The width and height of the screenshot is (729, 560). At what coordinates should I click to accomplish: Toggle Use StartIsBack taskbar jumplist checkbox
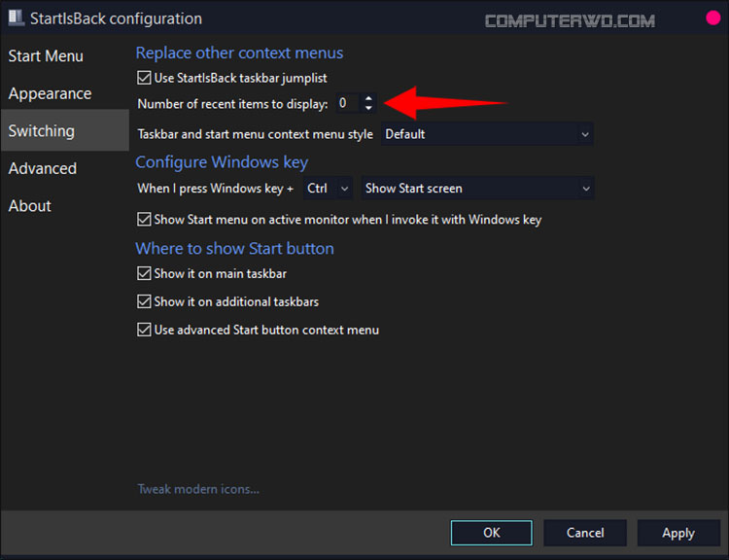(x=144, y=78)
